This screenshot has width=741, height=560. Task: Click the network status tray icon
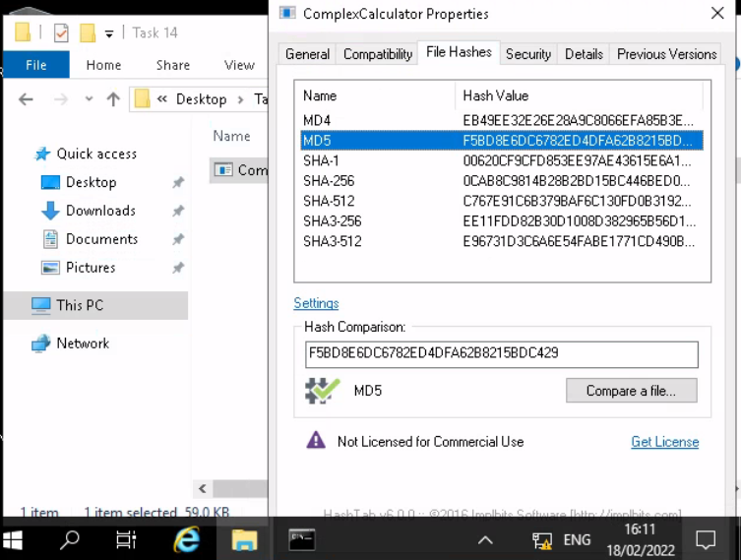pos(541,539)
